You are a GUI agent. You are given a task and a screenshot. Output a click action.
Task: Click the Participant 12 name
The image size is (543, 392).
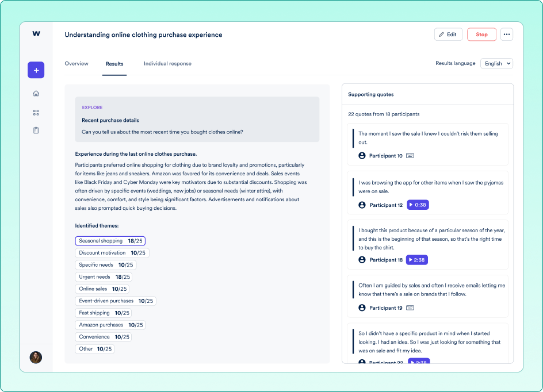pos(386,205)
